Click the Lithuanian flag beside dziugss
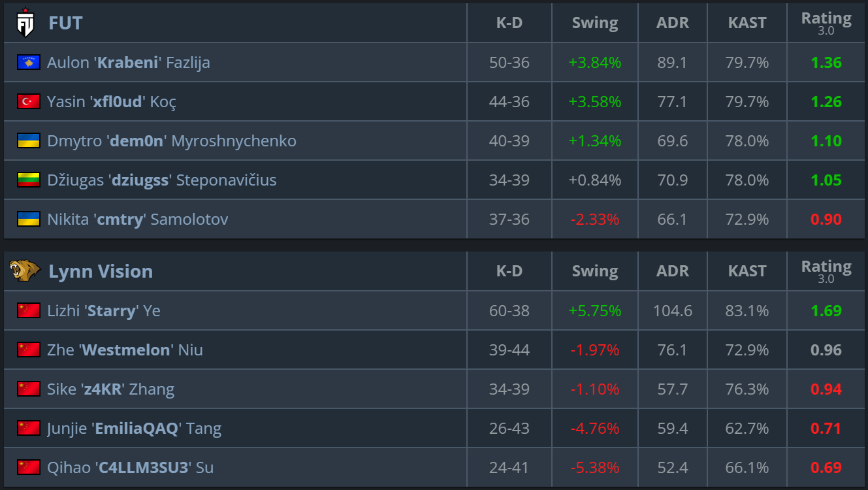This screenshot has height=490, width=868. coord(29,180)
